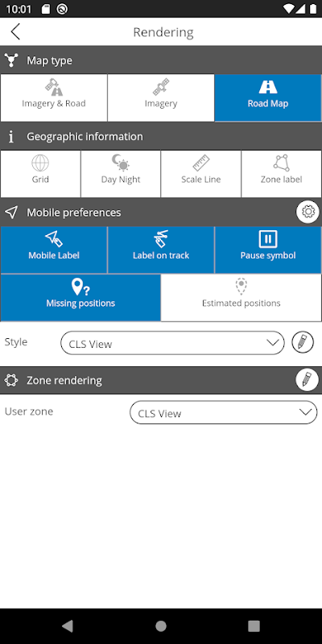Tap the back arrow in the Rendering header
The image size is (322, 644).
pos(15,31)
